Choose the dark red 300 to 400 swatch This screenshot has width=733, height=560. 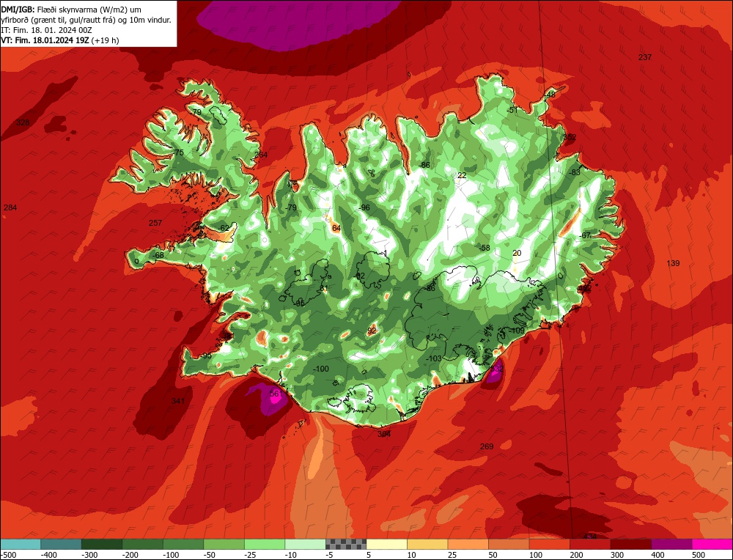tap(630, 544)
